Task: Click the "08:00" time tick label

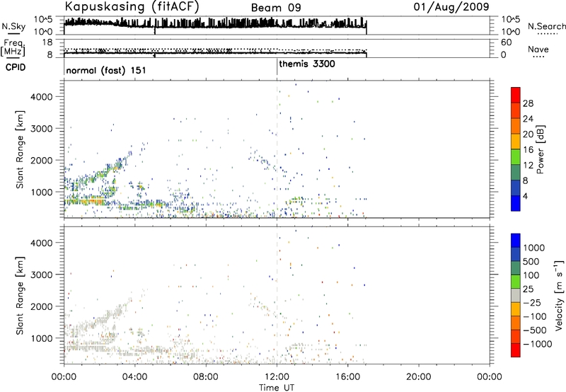Action: 206,377
